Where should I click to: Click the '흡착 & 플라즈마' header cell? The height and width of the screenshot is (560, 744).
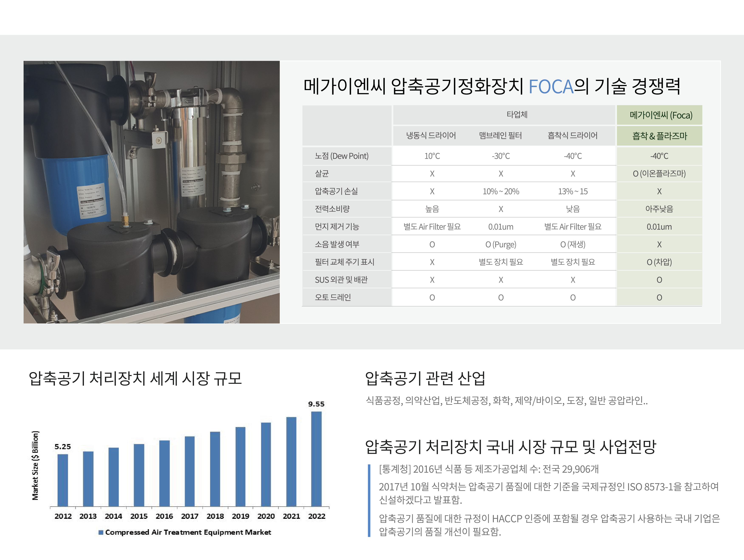click(x=659, y=136)
